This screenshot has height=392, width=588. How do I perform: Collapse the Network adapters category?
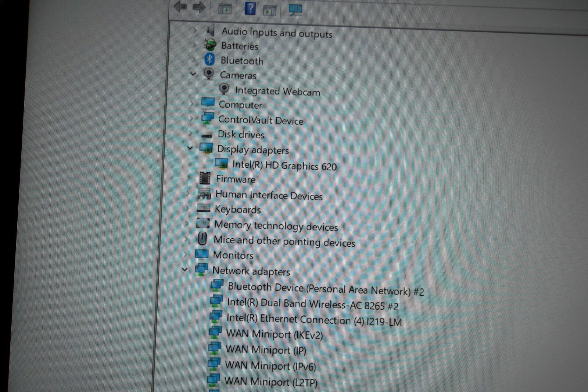[185, 270]
